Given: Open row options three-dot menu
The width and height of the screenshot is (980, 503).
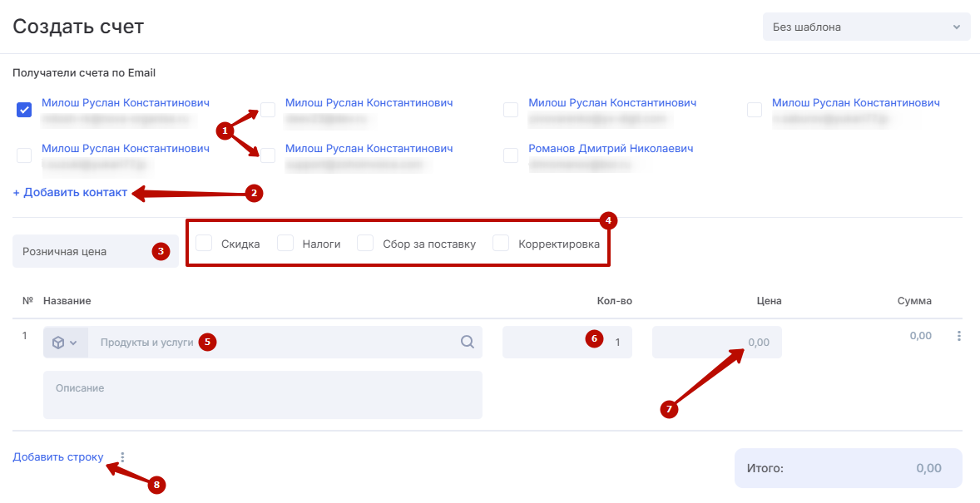Looking at the screenshot, I should [x=959, y=337].
